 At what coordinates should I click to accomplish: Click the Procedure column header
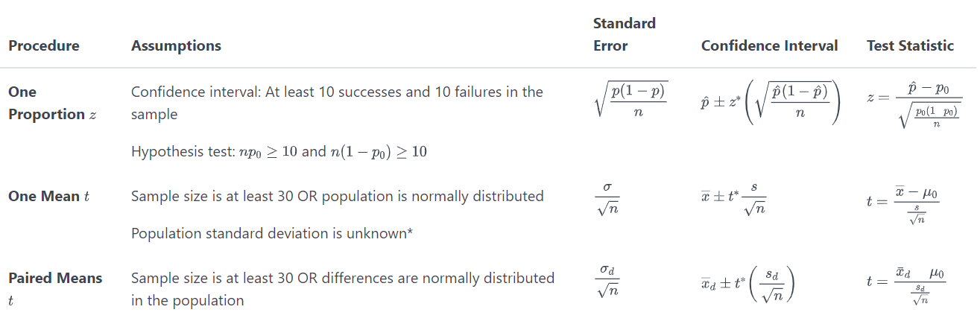[x=43, y=45]
